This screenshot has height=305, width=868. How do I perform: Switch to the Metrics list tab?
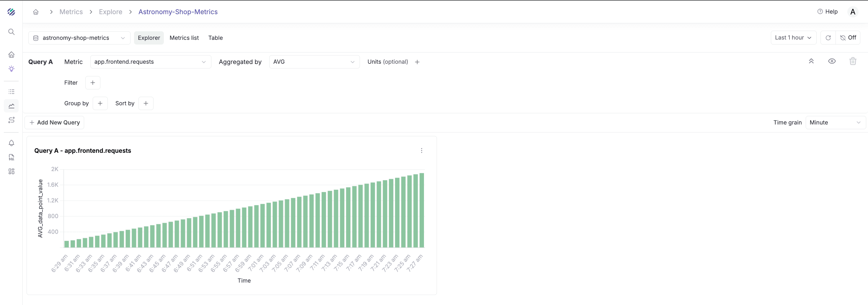(184, 38)
